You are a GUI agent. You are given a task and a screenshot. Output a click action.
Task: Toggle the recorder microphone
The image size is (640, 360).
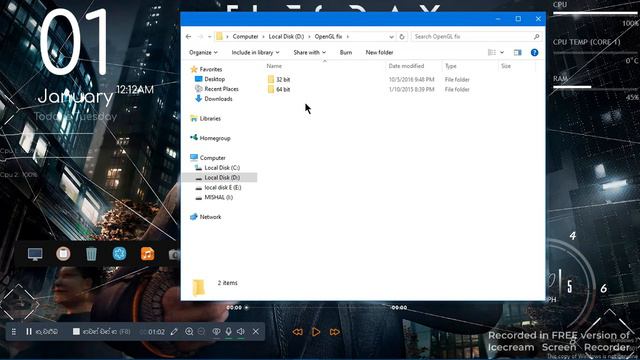(x=229, y=332)
